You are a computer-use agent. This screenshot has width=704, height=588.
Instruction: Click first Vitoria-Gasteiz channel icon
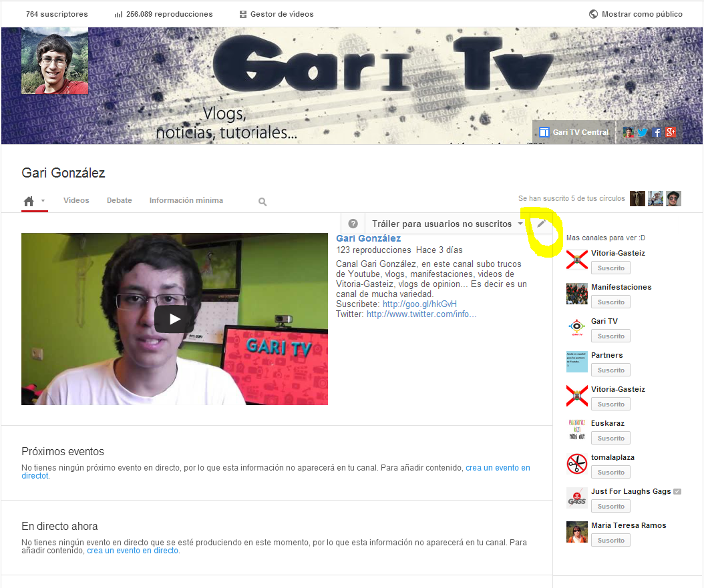[x=577, y=260]
